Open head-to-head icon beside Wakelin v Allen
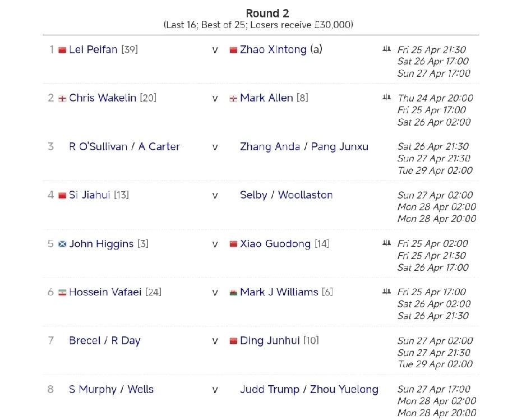The width and height of the screenshot is (517, 420). coord(386,97)
